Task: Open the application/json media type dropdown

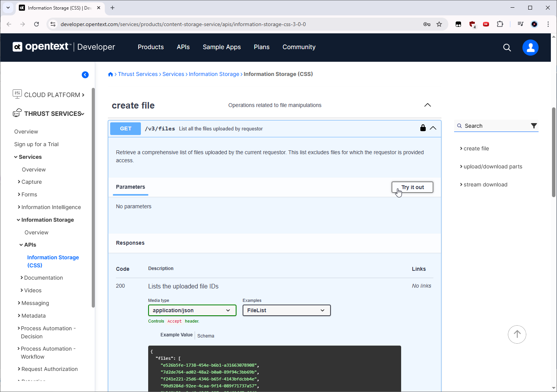Action: [192, 310]
